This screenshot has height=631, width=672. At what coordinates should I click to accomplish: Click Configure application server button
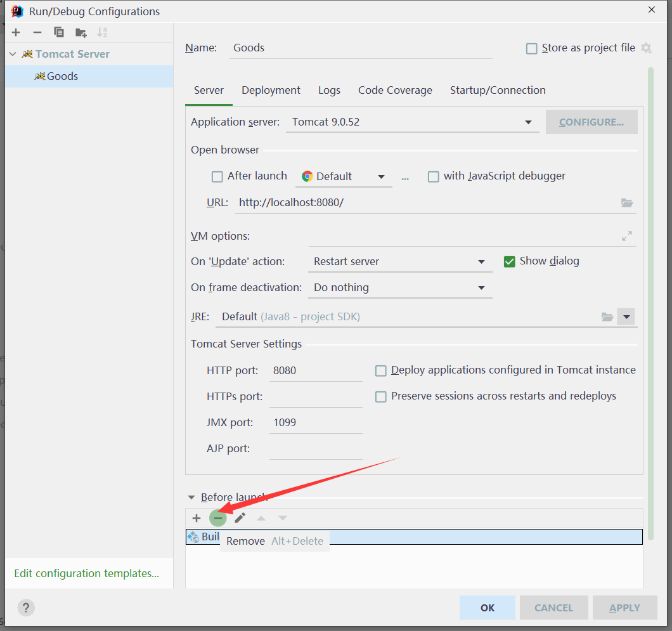[591, 122]
